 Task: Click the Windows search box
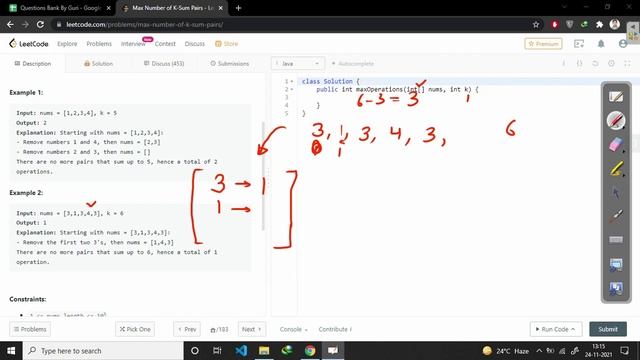click(x=103, y=351)
